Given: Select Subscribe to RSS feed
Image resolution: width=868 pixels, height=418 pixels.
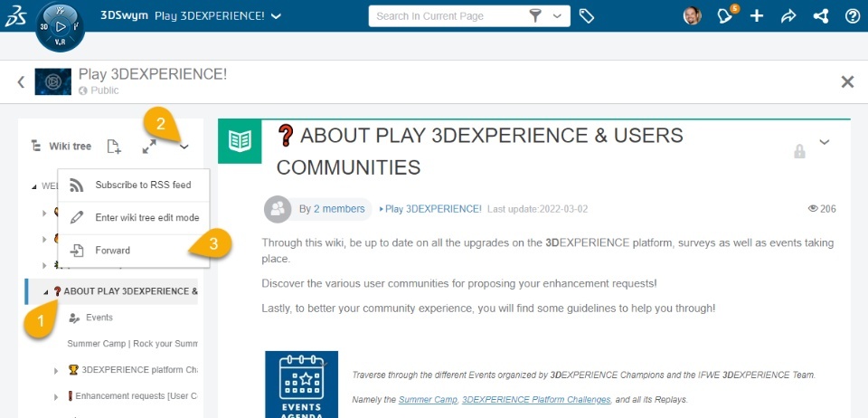Looking at the screenshot, I should [134, 185].
